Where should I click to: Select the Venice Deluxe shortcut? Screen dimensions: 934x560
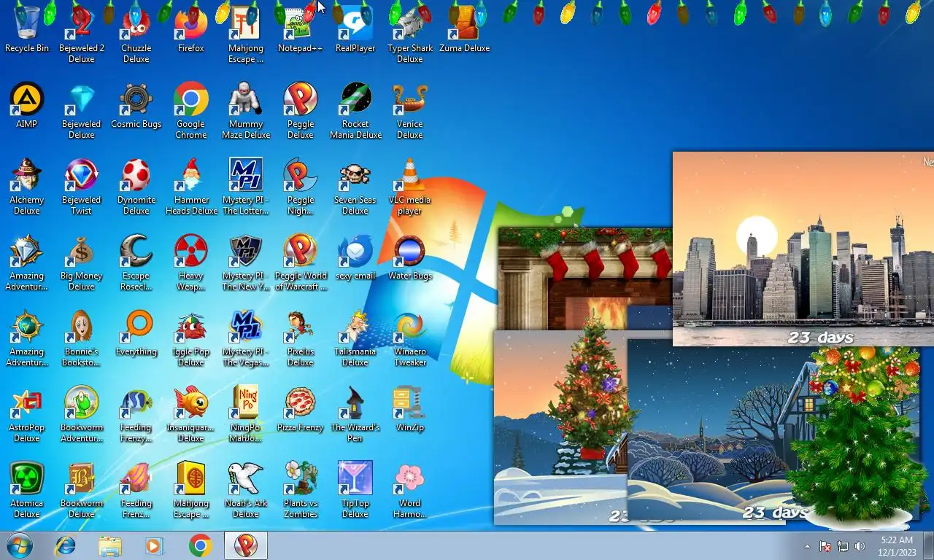[x=410, y=110]
